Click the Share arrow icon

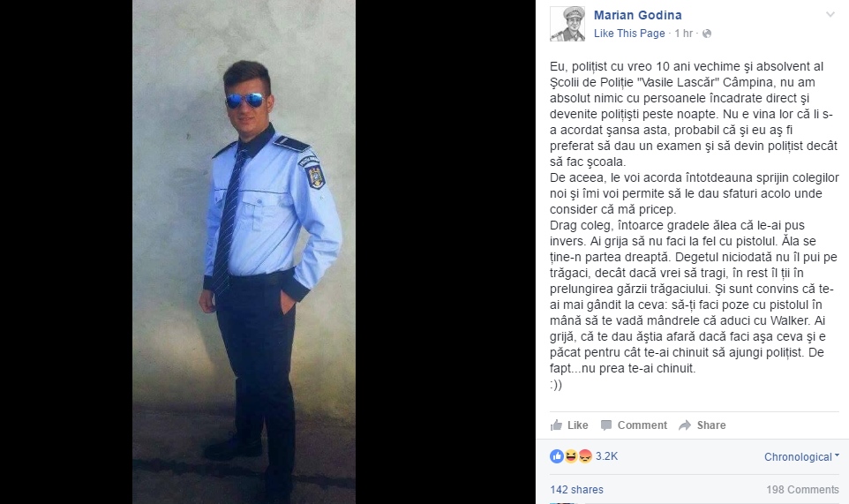click(685, 425)
